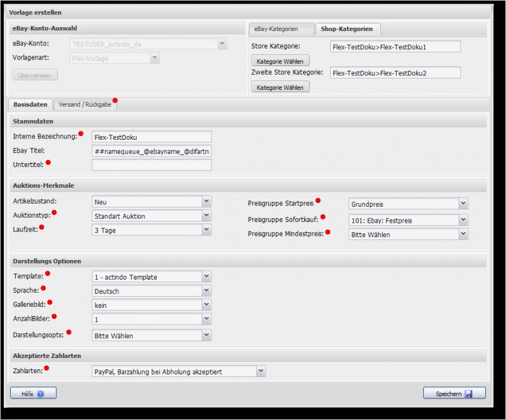Click the Stammdaten section header
This screenshot has height=420, width=506.
tap(248, 121)
